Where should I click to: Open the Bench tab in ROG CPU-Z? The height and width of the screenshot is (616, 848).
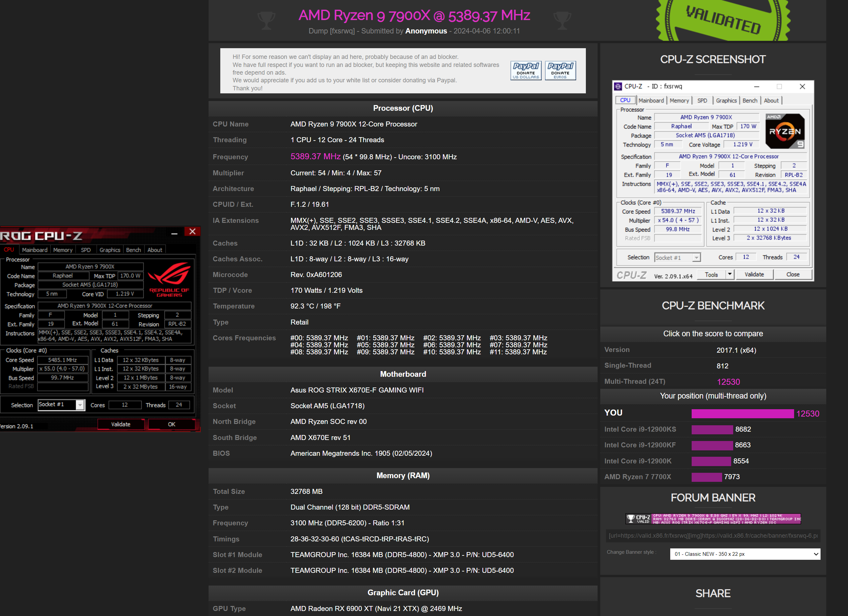coord(134,250)
